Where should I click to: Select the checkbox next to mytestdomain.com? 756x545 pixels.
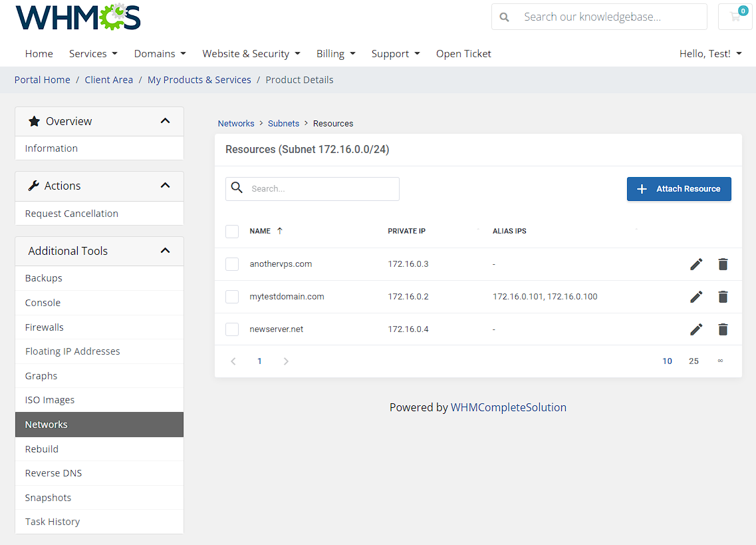(x=231, y=296)
